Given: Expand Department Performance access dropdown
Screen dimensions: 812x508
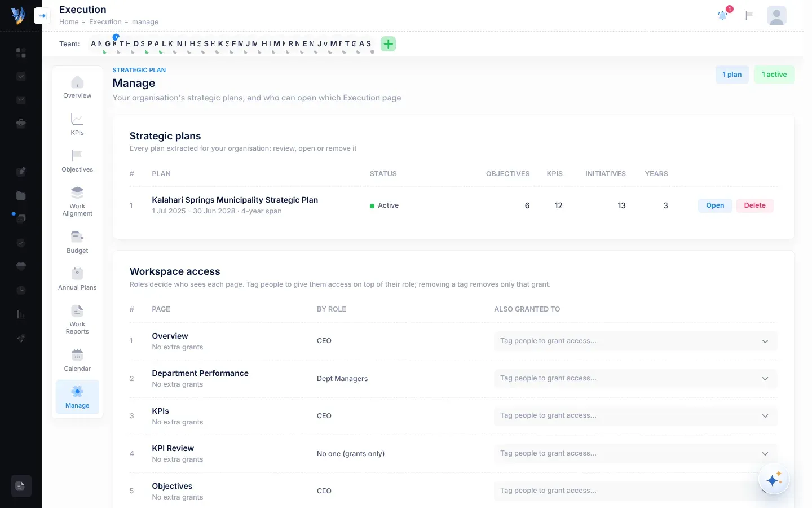Looking at the screenshot, I should tap(636, 378).
